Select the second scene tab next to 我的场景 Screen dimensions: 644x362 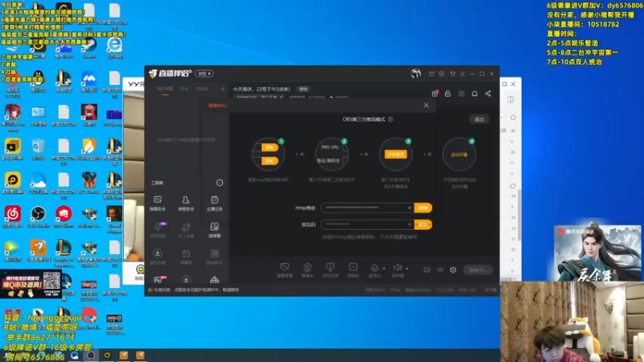click(184, 89)
